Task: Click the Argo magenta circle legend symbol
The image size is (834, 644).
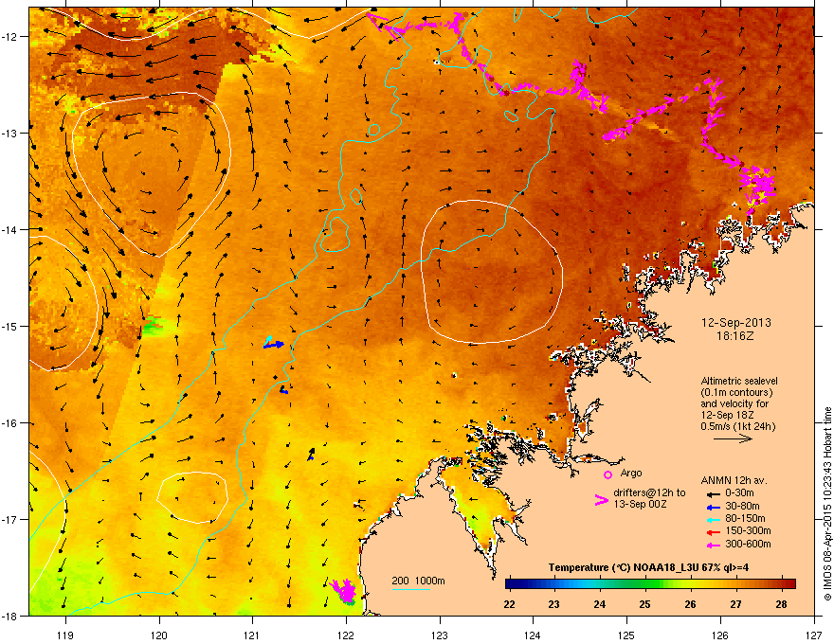Action: coord(607,474)
